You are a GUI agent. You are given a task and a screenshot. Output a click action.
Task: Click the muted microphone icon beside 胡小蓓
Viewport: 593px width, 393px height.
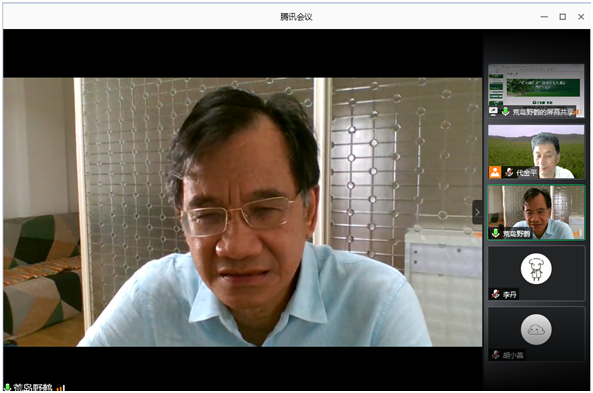(496, 355)
